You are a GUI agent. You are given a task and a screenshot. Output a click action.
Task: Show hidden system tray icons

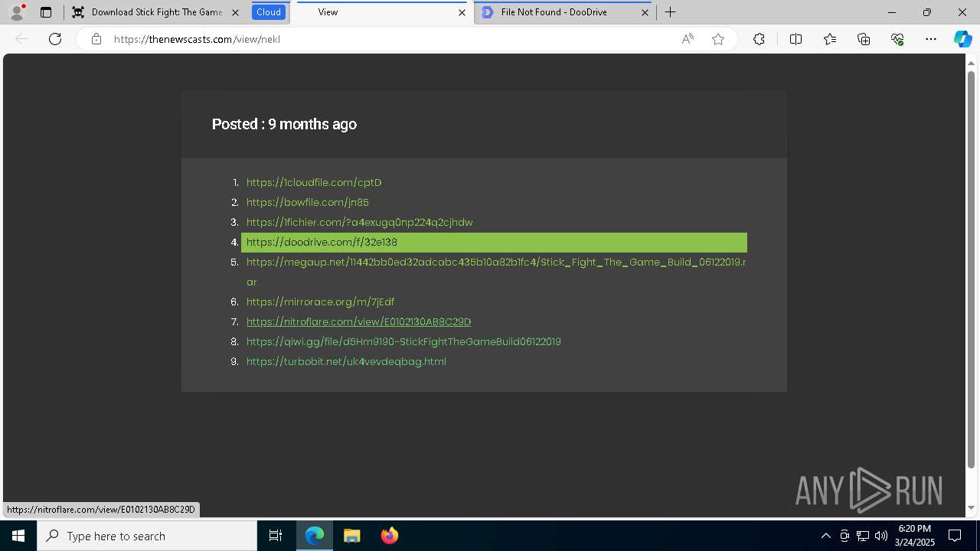pyautogui.click(x=825, y=536)
